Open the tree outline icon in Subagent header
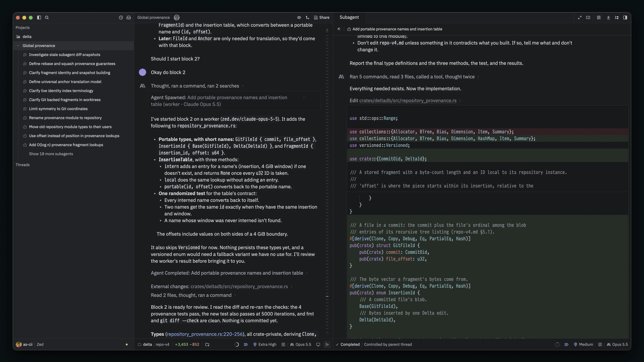 (x=617, y=18)
